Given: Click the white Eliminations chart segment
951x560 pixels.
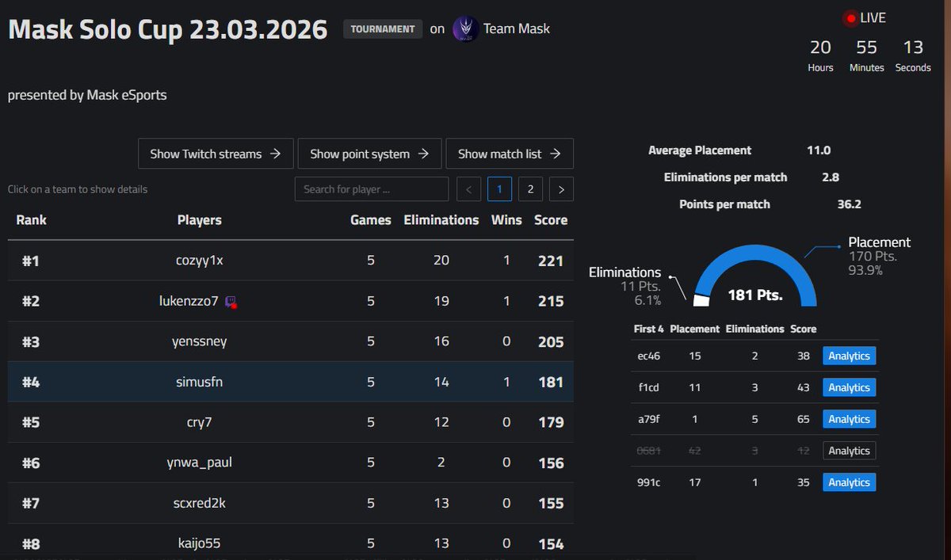Looking at the screenshot, I should (701, 300).
